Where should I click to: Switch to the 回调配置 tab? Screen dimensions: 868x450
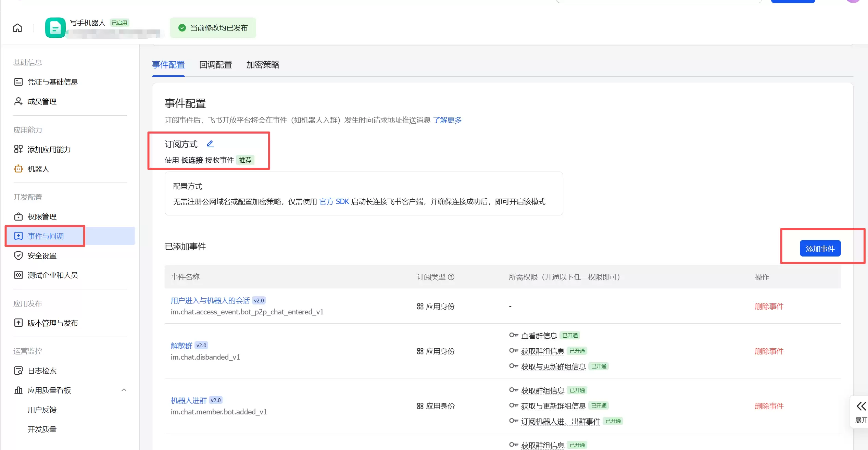(215, 65)
